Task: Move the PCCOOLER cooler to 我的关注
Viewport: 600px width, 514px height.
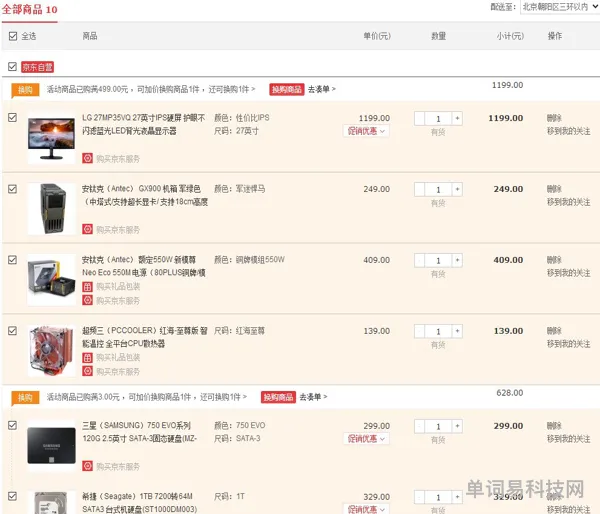Action: [569, 344]
